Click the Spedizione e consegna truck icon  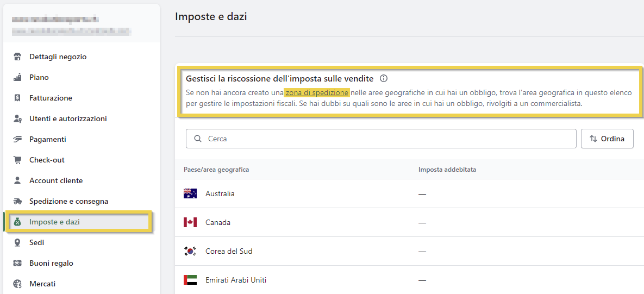coord(17,202)
